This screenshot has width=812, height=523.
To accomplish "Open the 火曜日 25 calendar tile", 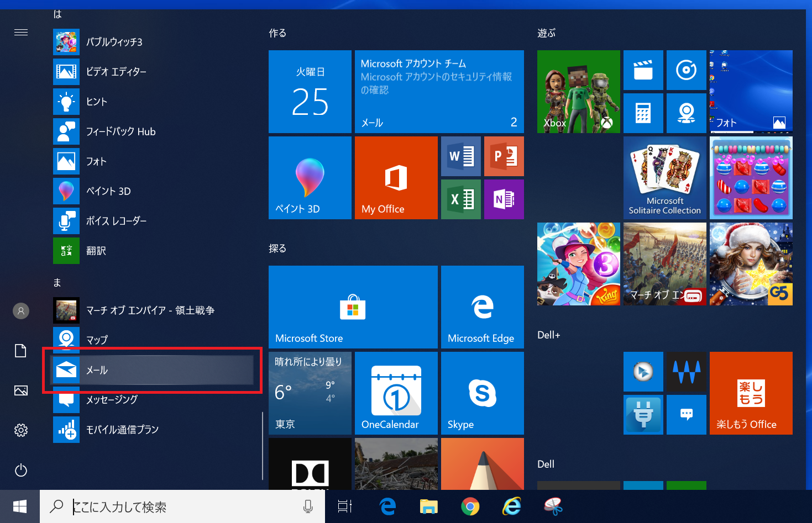I will pyautogui.click(x=310, y=92).
